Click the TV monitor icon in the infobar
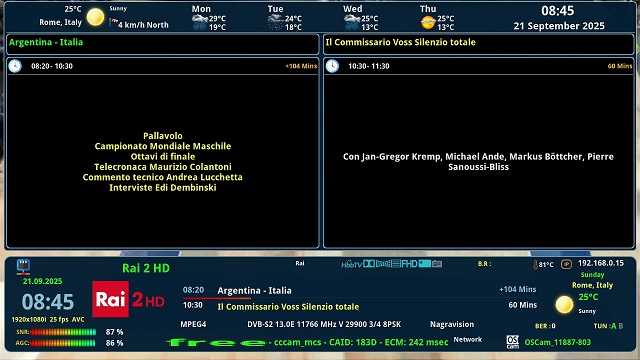The width and height of the screenshot is (640, 360). [x=23, y=267]
